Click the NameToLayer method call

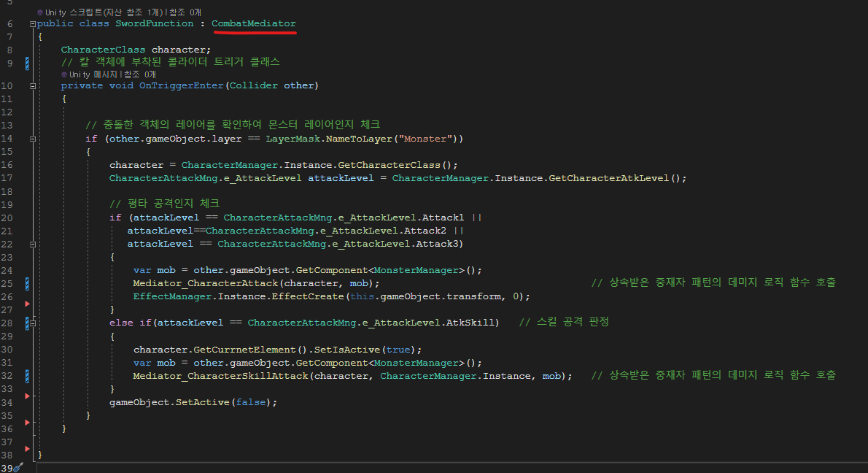(x=359, y=139)
